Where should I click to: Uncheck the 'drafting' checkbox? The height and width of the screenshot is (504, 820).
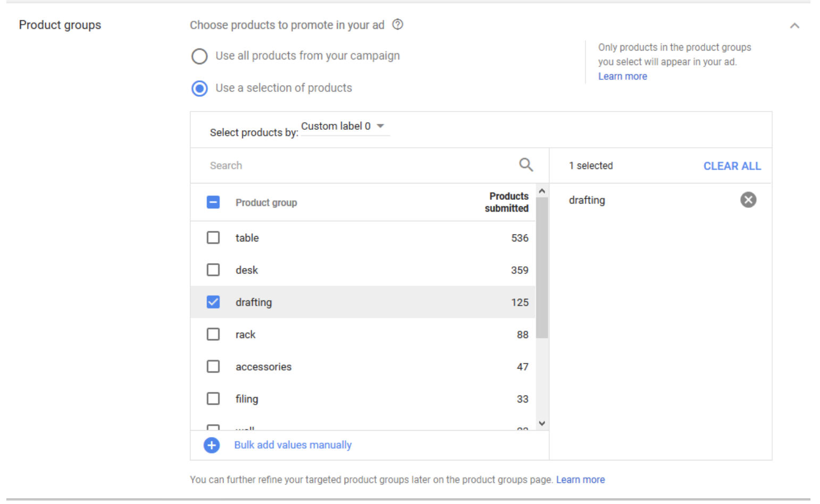click(x=213, y=302)
